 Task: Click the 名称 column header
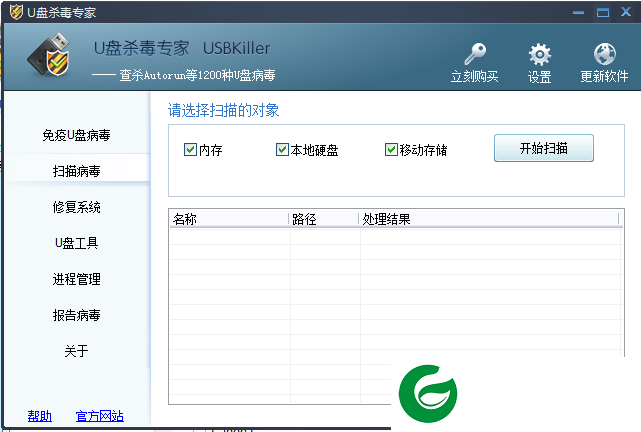(229, 219)
